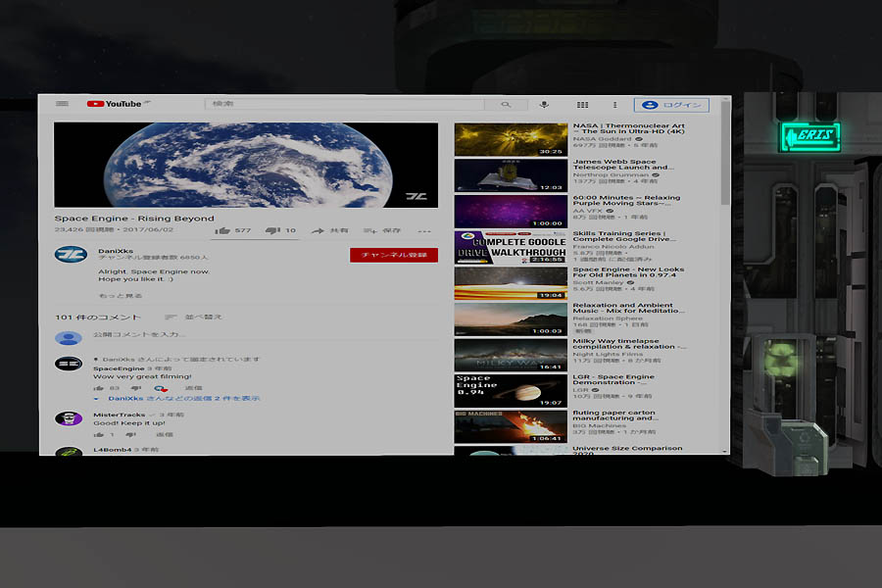Go to YouTube home via the logo
This screenshot has height=588, width=882.
pyautogui.click(x=115, y=104)
